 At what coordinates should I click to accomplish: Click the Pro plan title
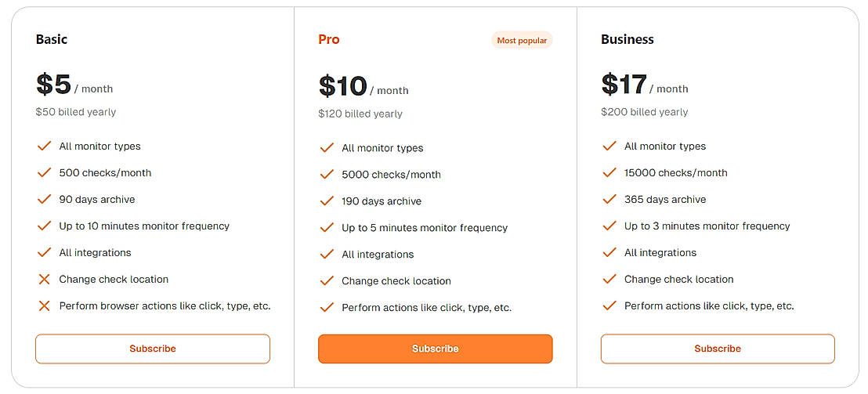click(x=329, y=40)
